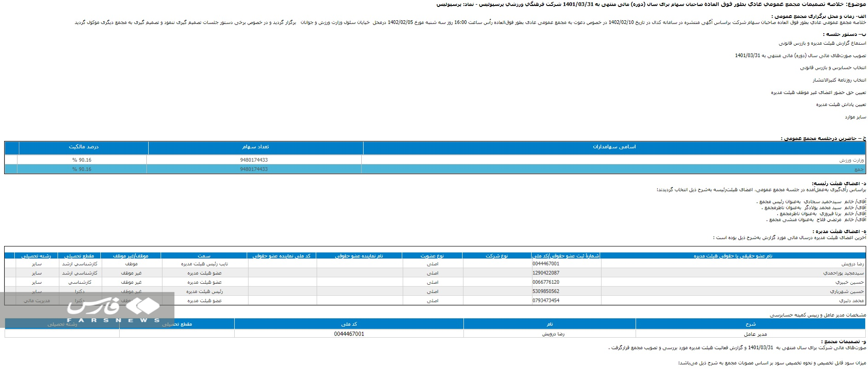Click the 'حسین شهریاری' name cell
The image size is (868, 369).
click(x=847, y=292)
